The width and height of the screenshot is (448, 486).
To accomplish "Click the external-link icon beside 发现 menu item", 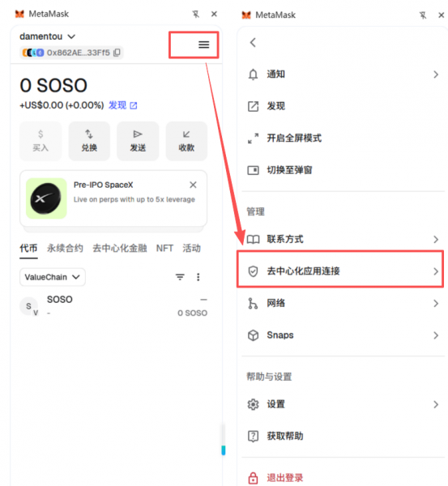I will coord(253,106).
